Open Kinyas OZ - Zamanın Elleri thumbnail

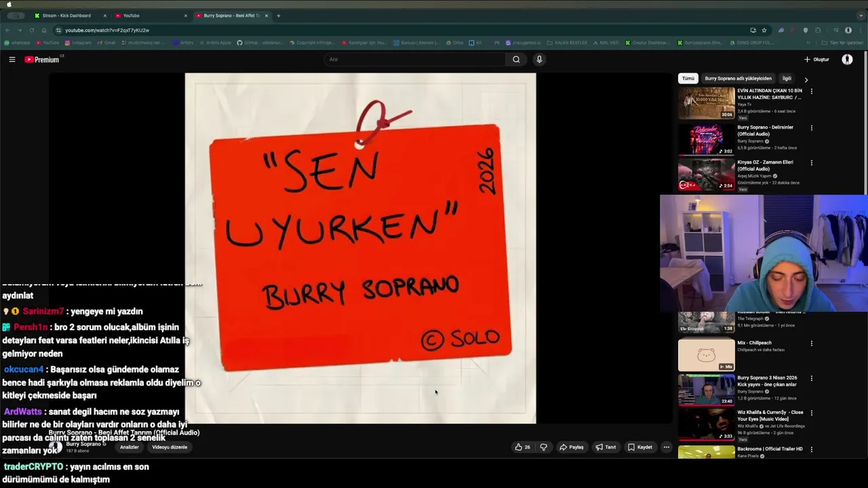(707, 174)
